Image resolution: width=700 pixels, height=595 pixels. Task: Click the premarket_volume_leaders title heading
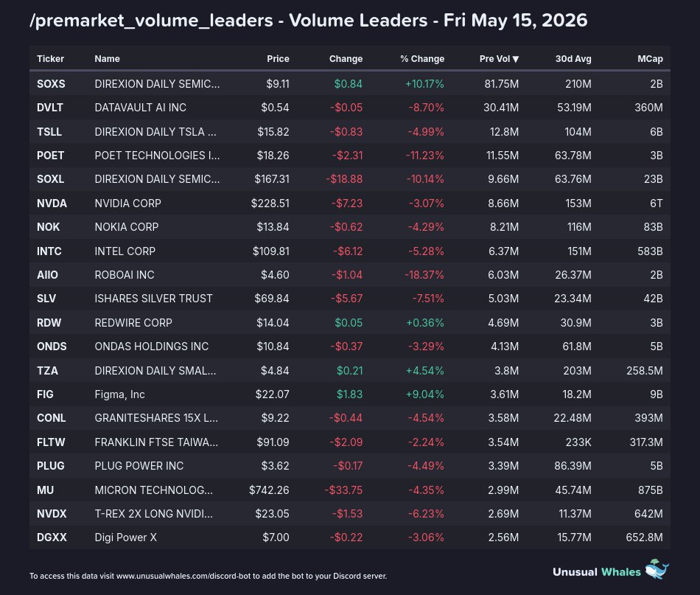(309, 21)
